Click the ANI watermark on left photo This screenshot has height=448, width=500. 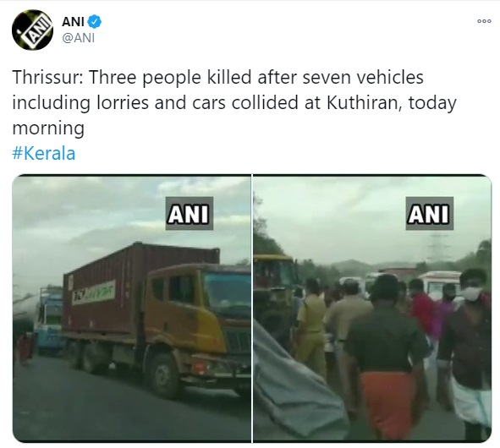pyautogui.click(x=190, y=214)
